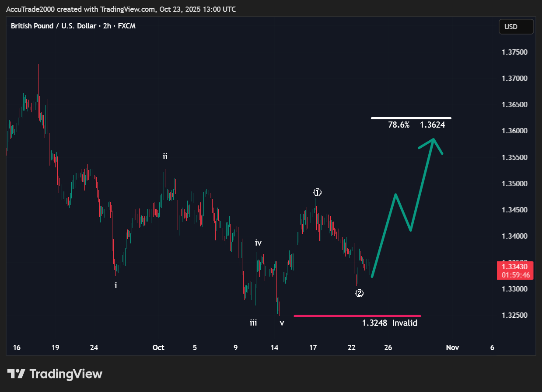Open the USD currency selector
542x392 pixels.
(516, 27)
